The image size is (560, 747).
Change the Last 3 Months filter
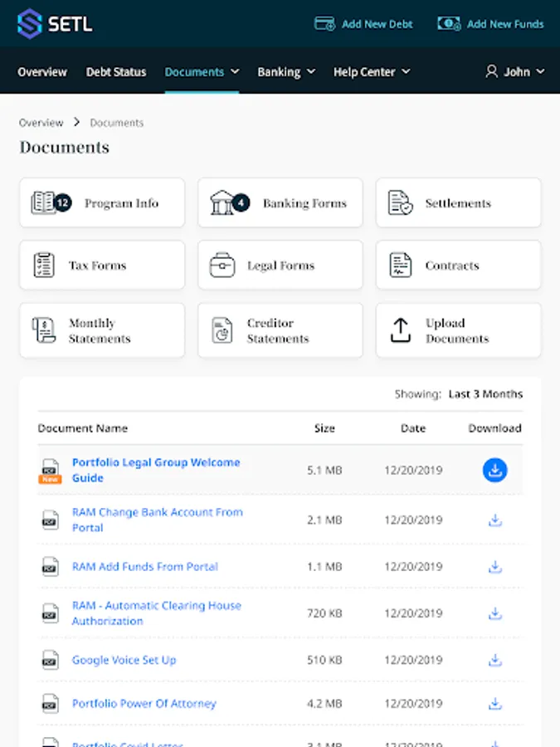coord(485,394)
